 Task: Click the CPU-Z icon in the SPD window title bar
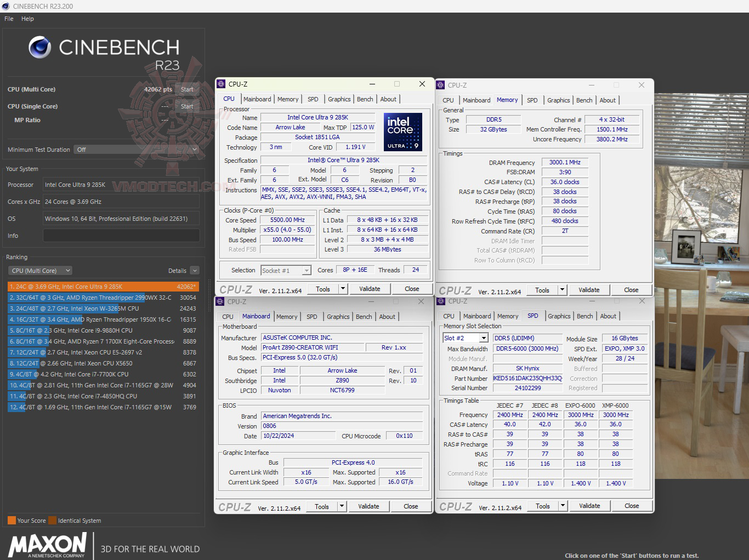click(440, 301)
